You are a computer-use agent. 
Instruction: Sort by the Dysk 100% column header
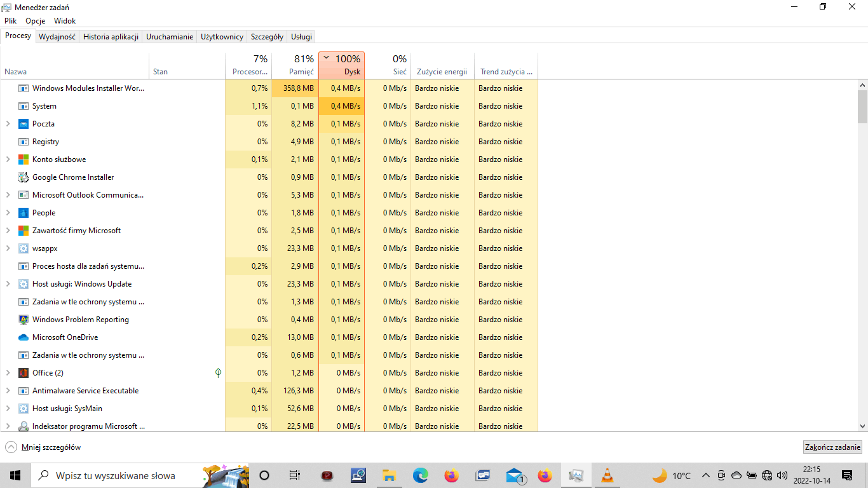342,65
